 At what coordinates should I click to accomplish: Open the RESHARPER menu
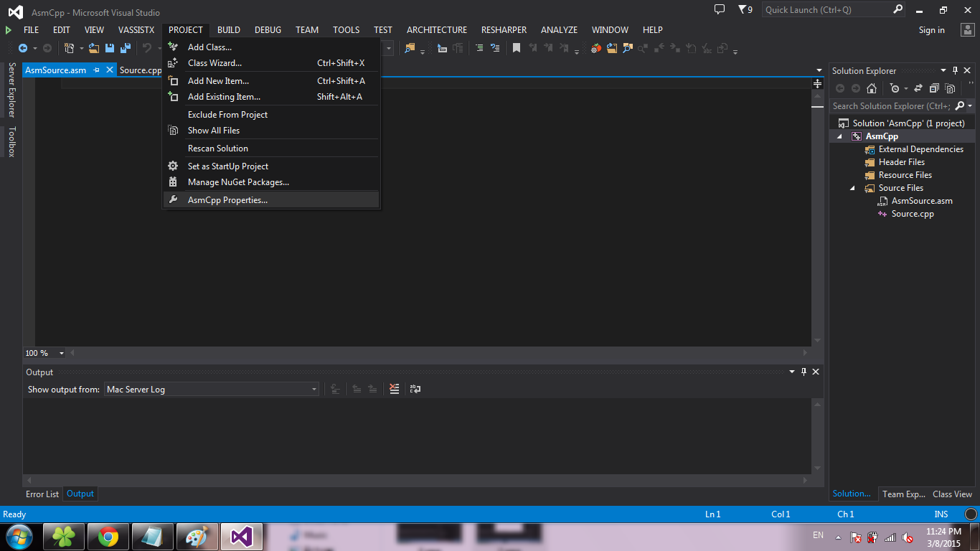click(504, 30)
